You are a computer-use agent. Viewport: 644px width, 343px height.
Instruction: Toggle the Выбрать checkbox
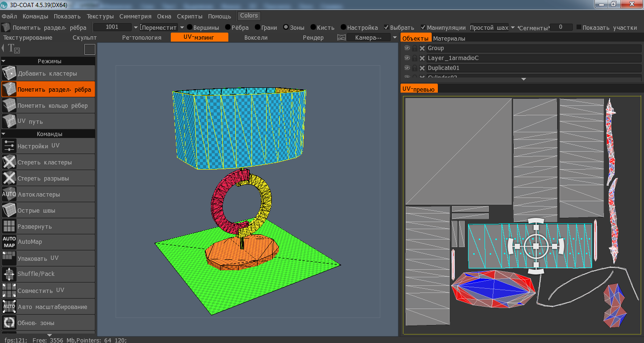[x=386, y=27]
